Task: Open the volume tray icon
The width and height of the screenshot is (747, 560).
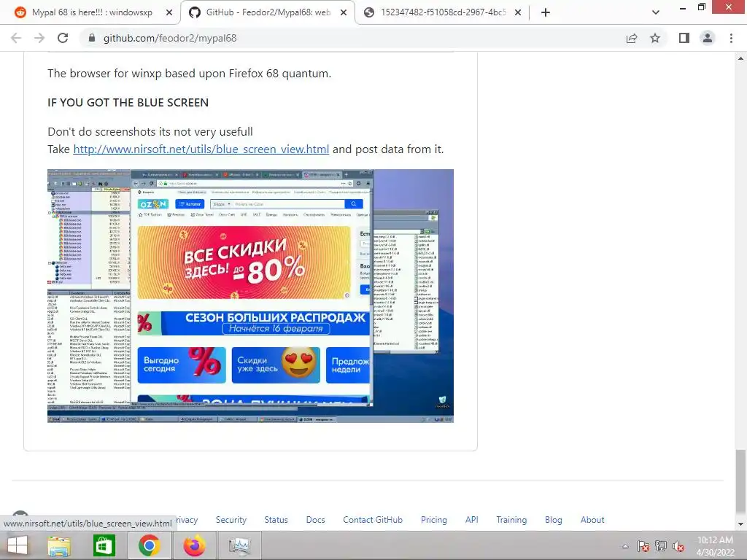Action: point(678,546)
